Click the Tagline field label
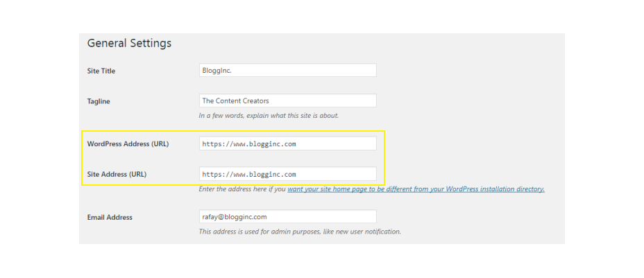The height and width of the screenshot is (278, 644). 99,101
